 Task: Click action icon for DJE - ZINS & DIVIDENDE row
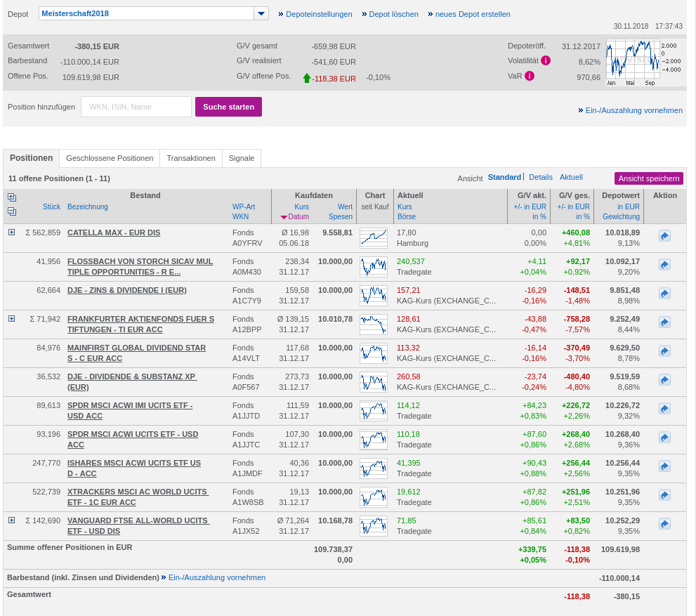pos(664,294)
